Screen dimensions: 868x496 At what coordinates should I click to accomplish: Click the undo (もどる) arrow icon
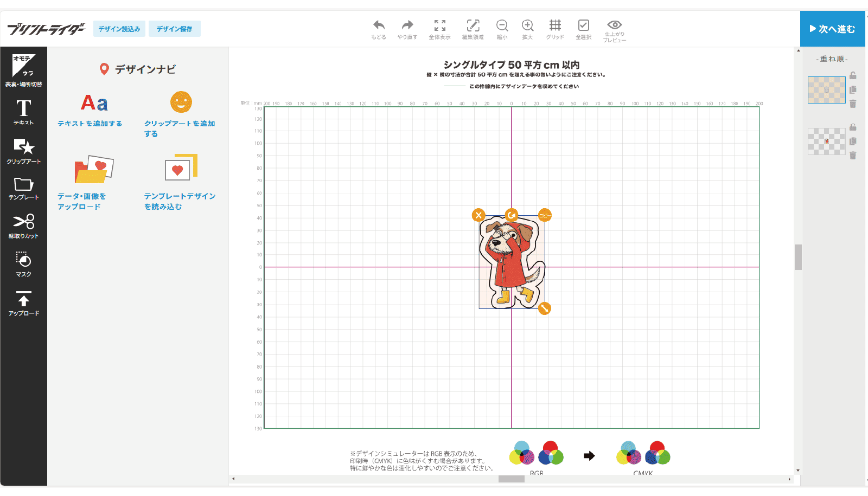(379, 25)
